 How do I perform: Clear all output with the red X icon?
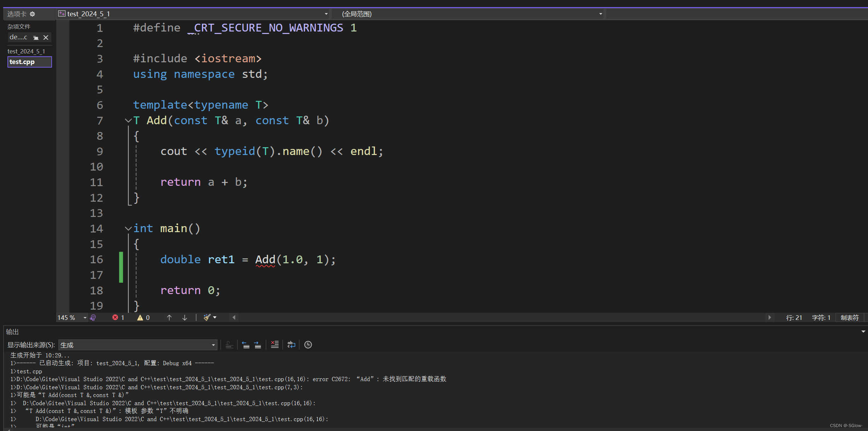click(x=274, y=345)
